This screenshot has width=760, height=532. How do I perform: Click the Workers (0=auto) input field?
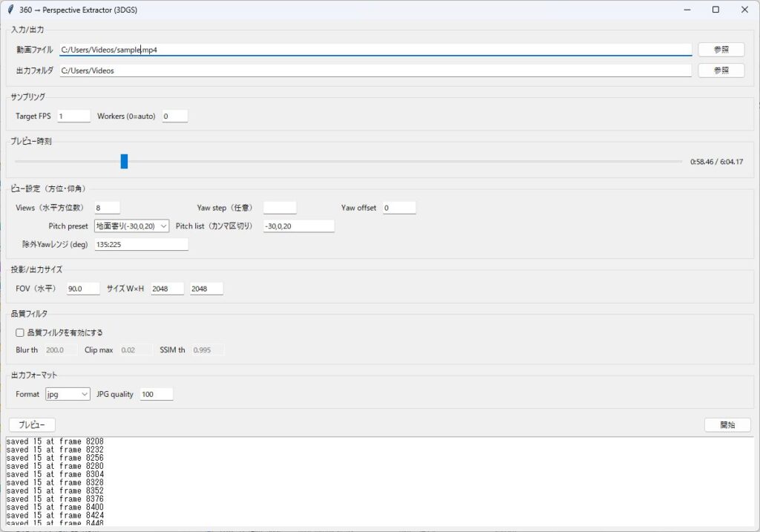pos(174,116)
